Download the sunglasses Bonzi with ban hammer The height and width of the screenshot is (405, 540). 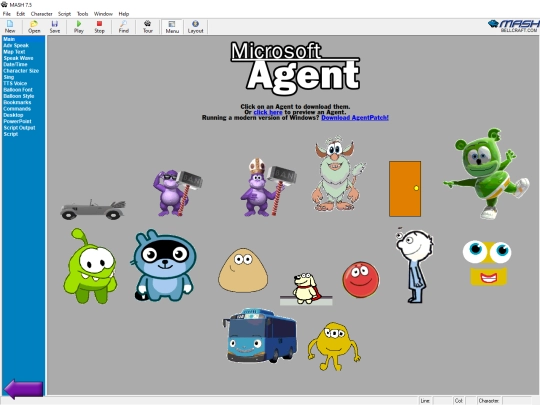pyautogui.click(x=177, y=193)
